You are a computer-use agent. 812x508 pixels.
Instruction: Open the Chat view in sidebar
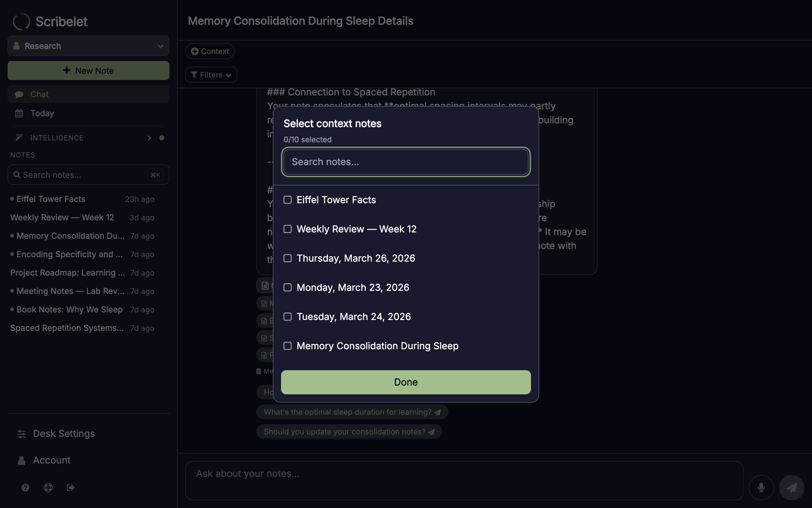coord(88,94)
